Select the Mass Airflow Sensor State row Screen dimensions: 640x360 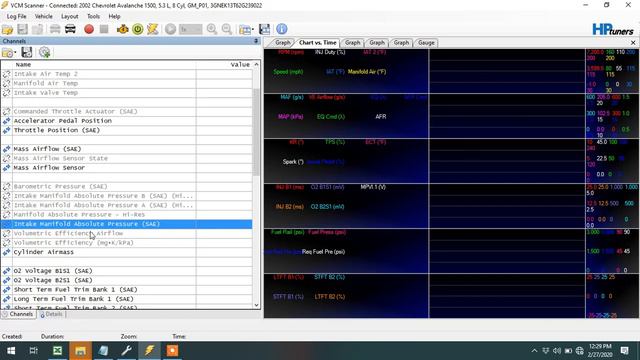click(127, 158)
